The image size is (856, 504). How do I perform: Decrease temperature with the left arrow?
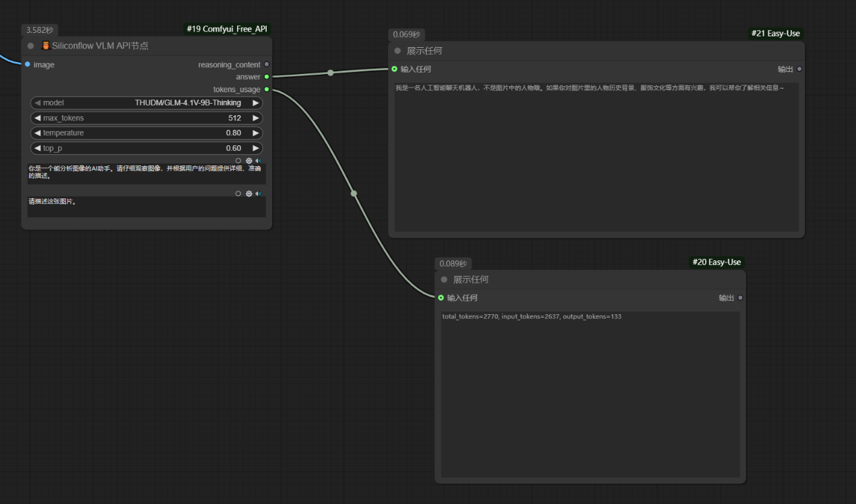click(38, 133)
